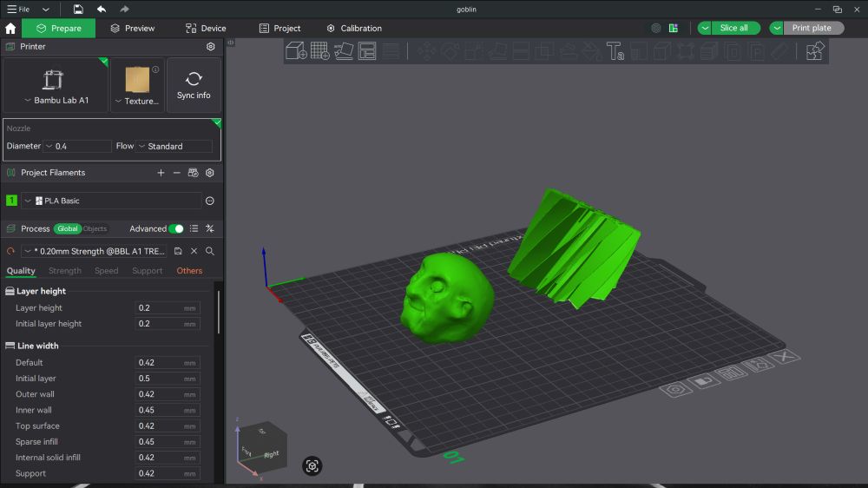The height and width of the screenshot is (488, 868).
Task: Click the settings panel vertical scrollbar
Action: [219, 312]
